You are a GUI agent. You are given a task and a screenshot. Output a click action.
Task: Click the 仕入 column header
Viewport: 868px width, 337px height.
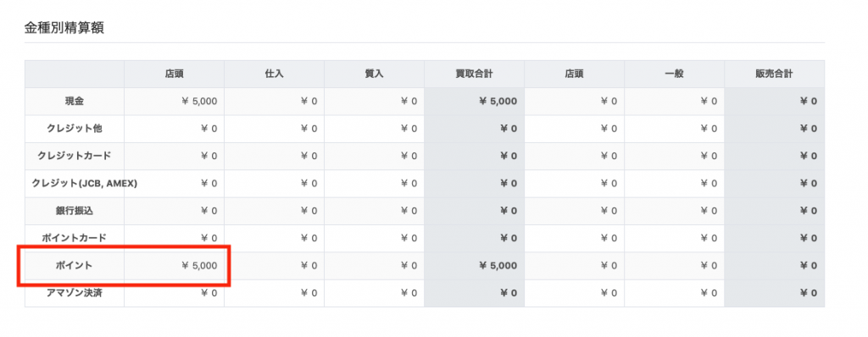click(x=274, y=75)
